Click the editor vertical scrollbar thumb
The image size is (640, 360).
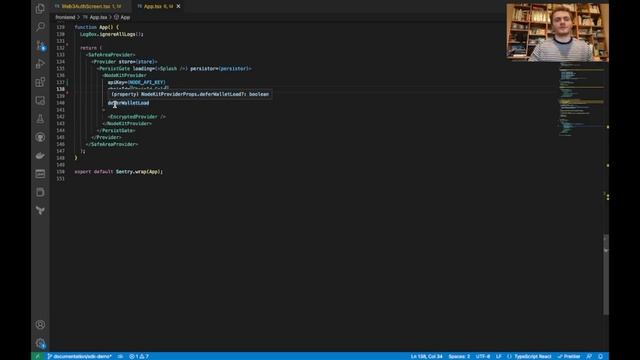(x=606, y=275)
